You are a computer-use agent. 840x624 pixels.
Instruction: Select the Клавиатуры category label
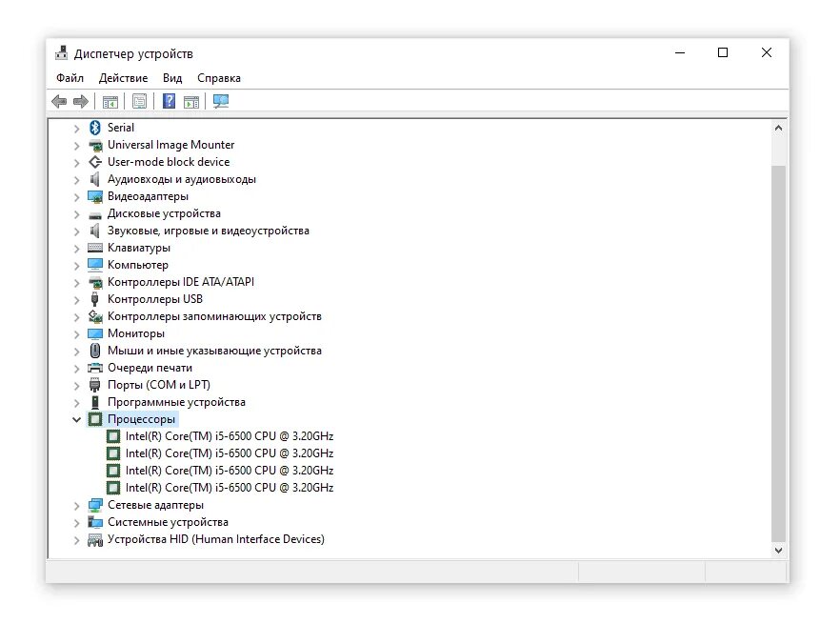139,248
